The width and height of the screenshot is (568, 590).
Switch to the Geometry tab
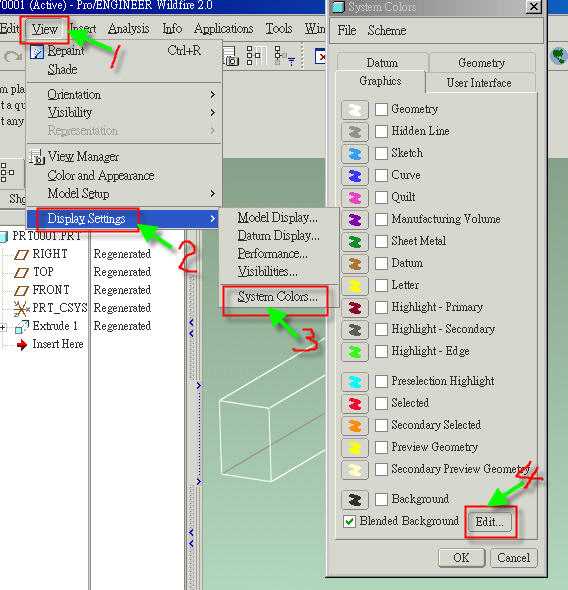click(481, 62)
